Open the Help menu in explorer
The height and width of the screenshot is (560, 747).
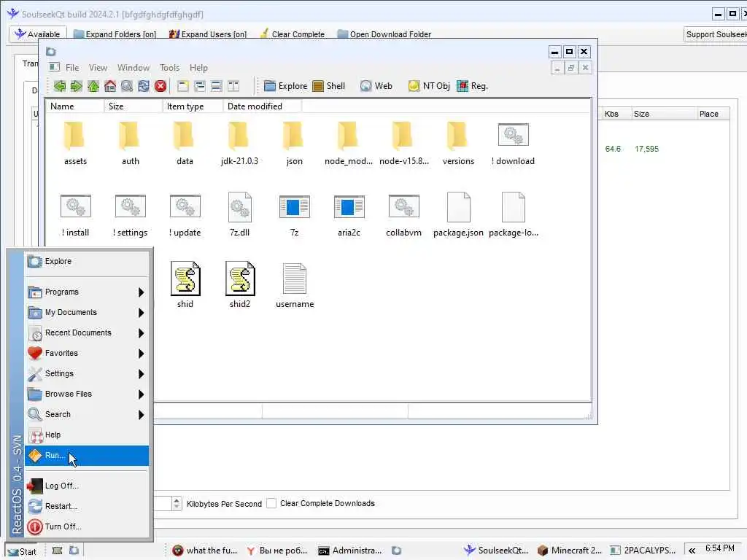[198, 68]
